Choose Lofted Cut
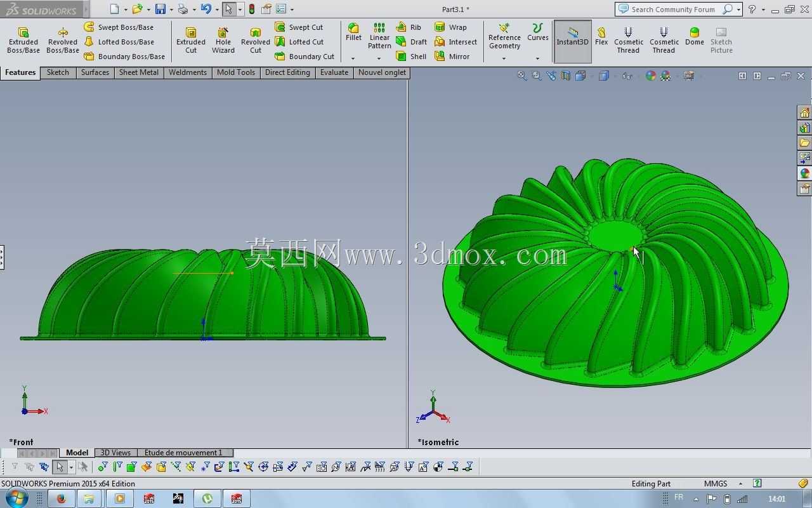Screen dimensions: 812x508 pyautogui.click(x=299, y=42)
